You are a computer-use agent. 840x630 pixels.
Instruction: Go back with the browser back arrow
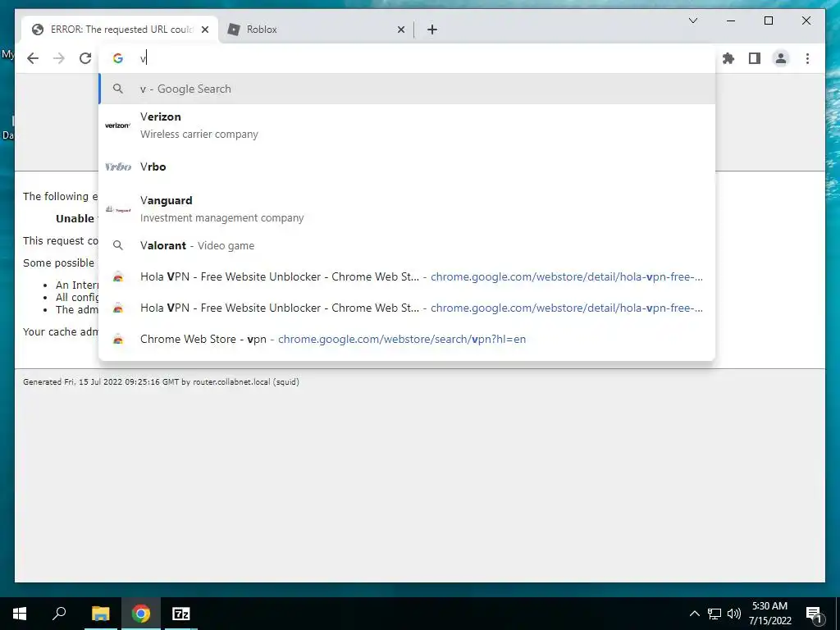coord(33,58)
